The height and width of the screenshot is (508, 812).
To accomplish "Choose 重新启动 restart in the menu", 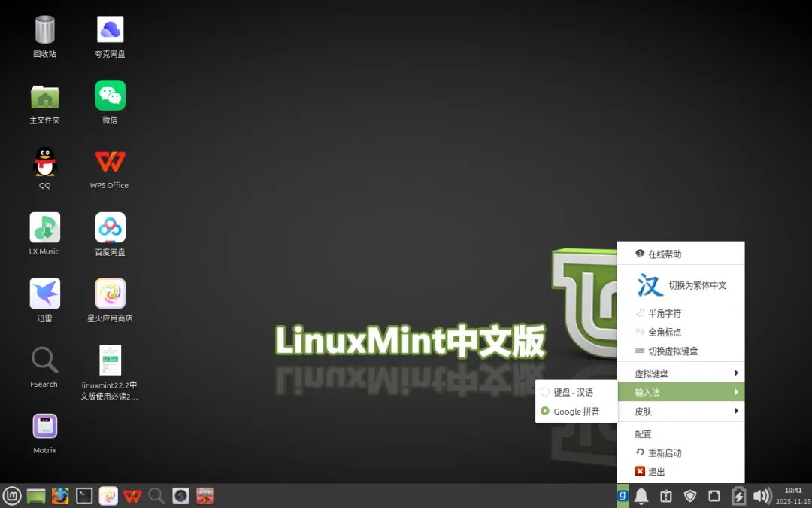I will (680, 452).
